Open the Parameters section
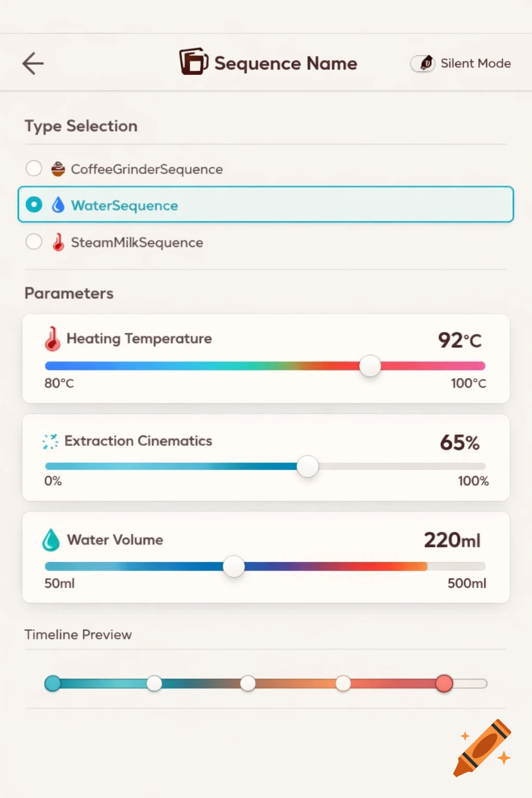This screenshot has width=532, height=798. coord(69,293)
